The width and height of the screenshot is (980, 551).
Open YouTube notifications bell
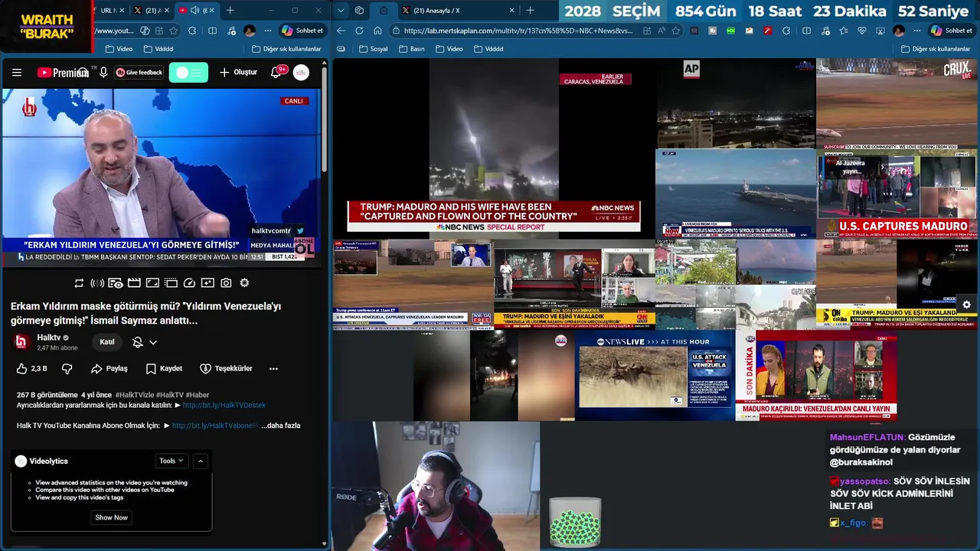point(276,73)
